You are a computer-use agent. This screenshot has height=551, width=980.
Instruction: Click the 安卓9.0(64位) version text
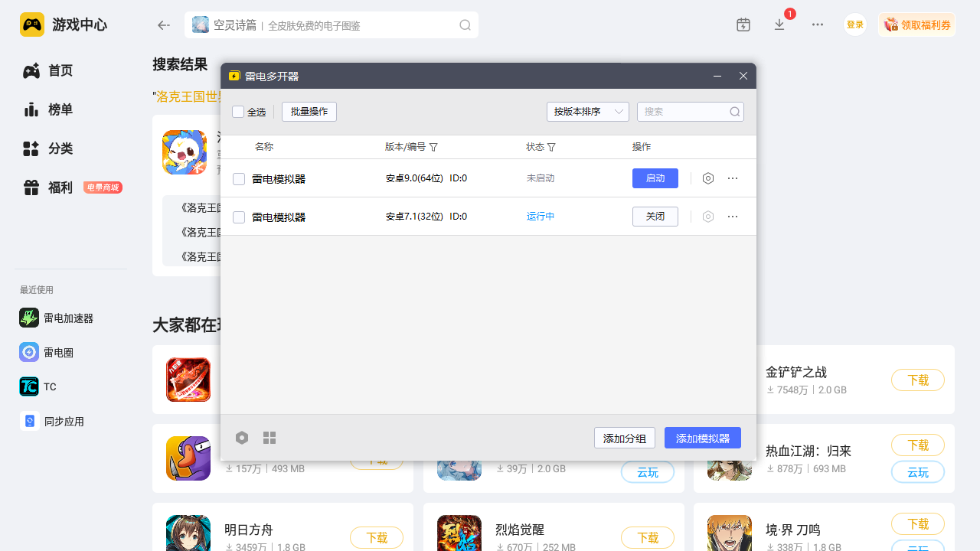[414, 178]
